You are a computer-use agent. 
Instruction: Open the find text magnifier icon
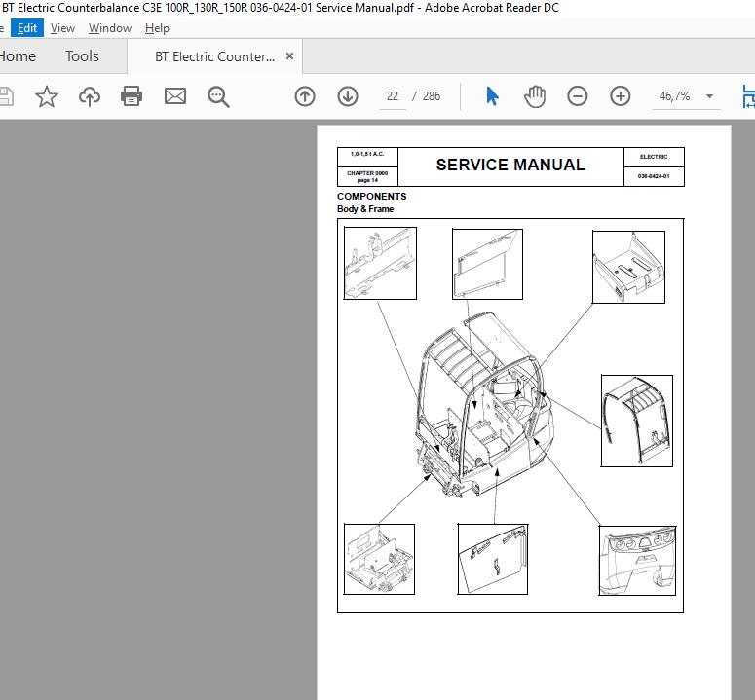218,96
